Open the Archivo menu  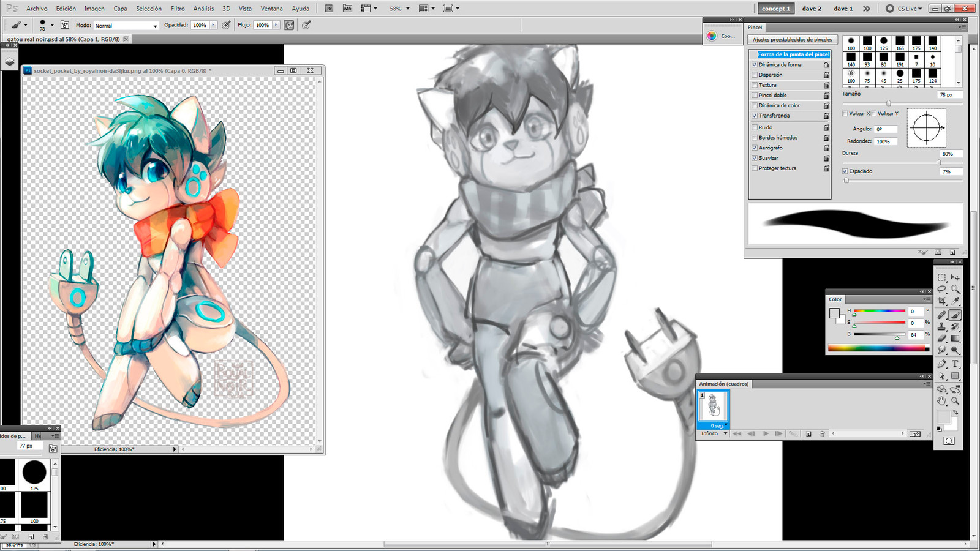pos(37,9)
